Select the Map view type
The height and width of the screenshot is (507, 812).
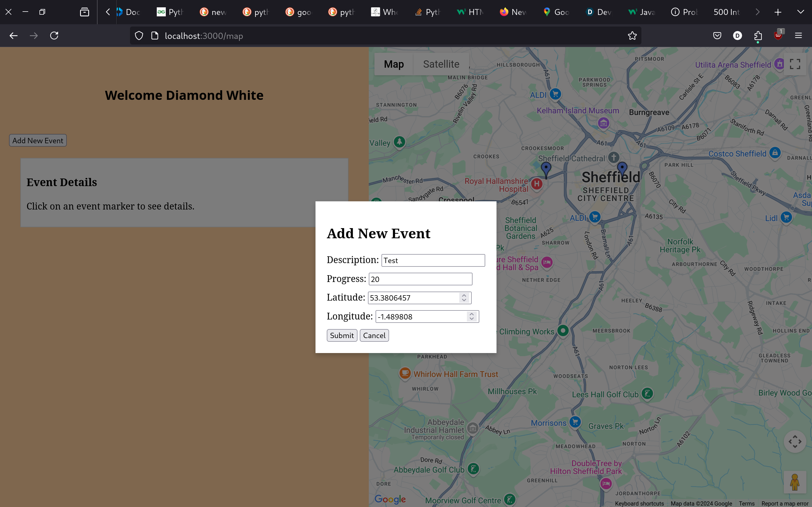394,64
